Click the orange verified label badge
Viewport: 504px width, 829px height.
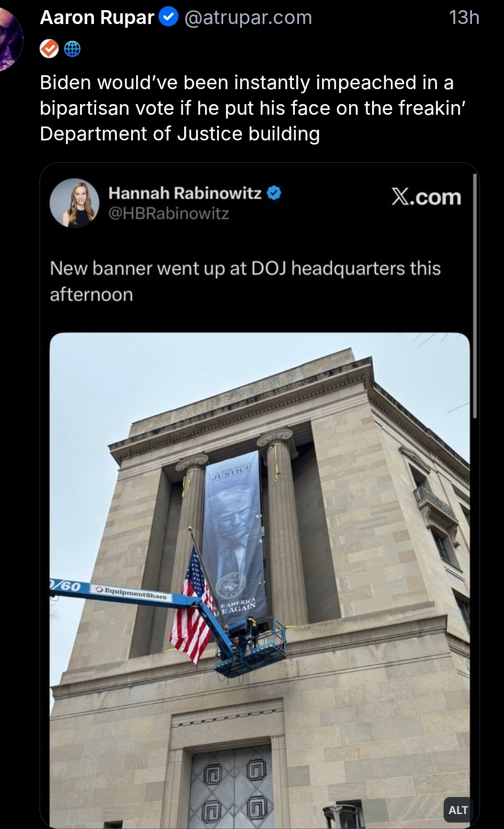coord(49,49)
